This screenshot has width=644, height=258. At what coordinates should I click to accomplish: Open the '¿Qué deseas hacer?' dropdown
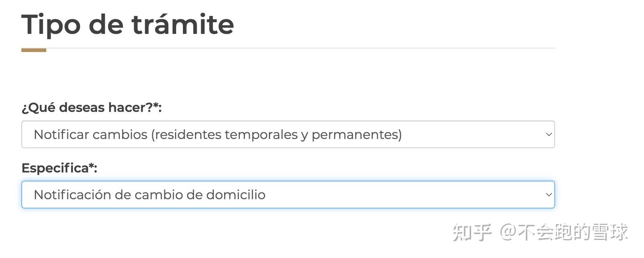pyautogui.click(x=288, y=134)
